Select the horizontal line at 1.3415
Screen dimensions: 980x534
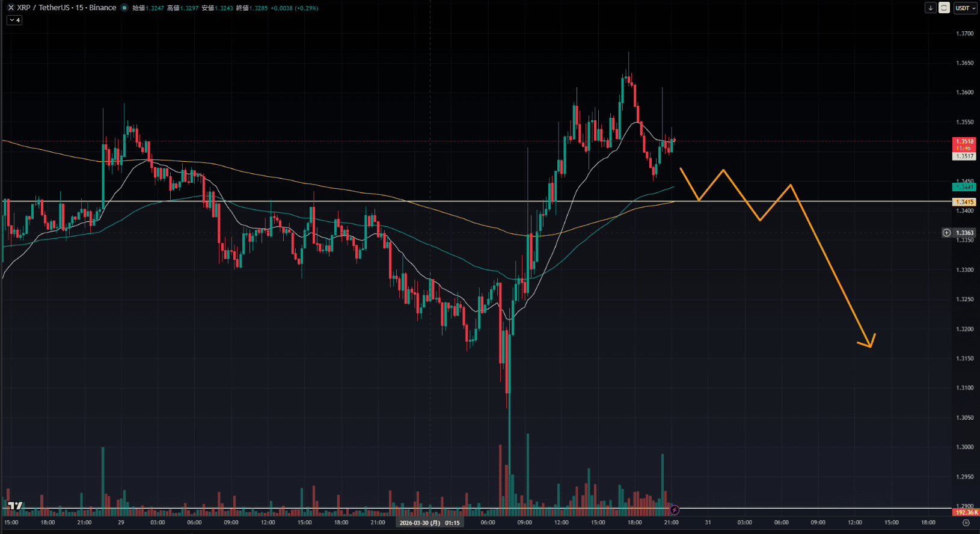click(361, 201)
